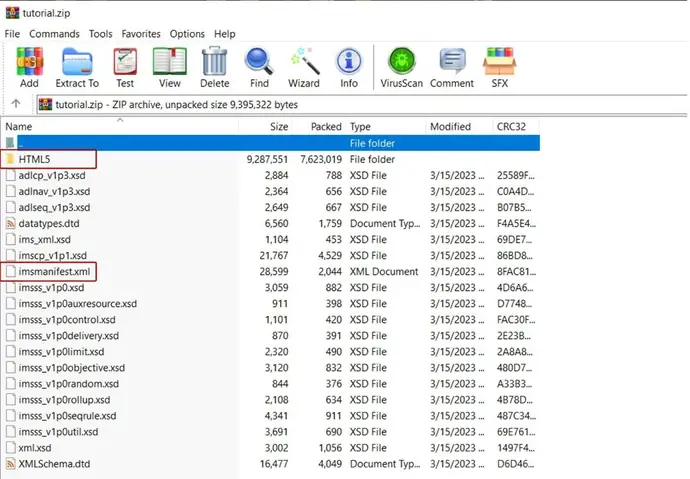The height and width of the screenshot is (479, 690).
Task: Open the Options menu
Action: click(187, 34)
